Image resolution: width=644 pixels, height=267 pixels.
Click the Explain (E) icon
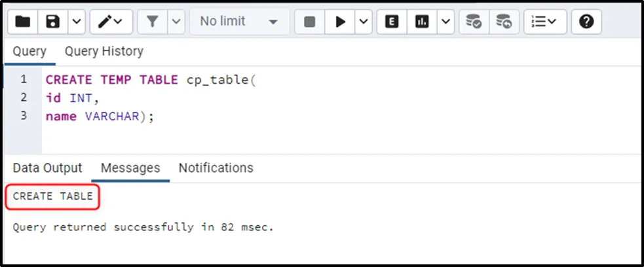(392, 22)
